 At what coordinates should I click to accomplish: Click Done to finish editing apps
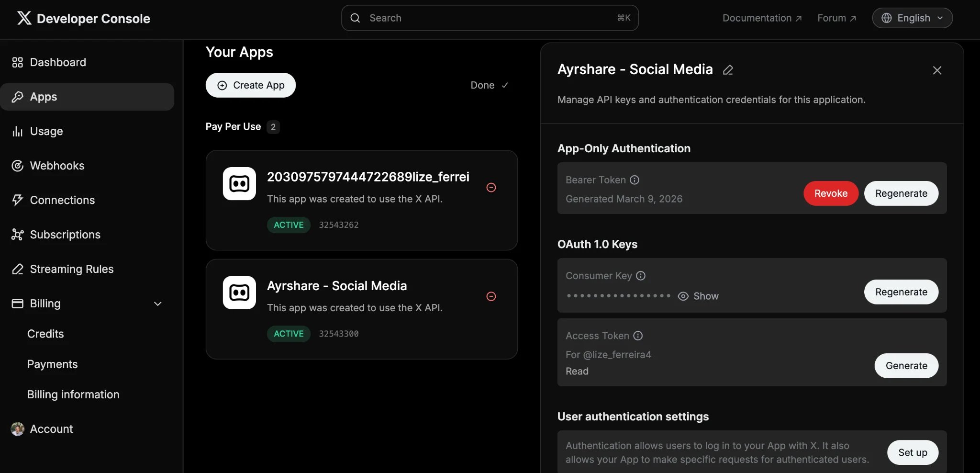click(x=489, y=85)
